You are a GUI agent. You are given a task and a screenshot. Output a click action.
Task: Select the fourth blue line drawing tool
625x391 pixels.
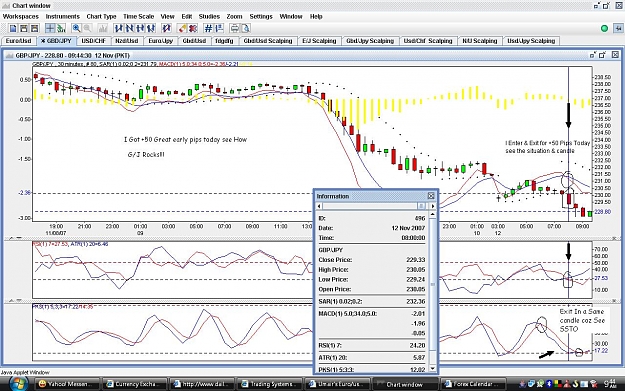click(151, 28)
